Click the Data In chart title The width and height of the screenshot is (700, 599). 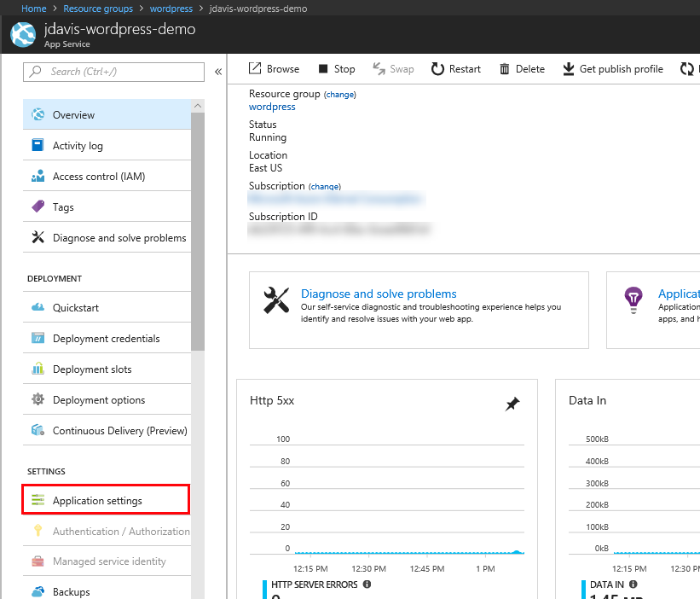pyautogui.click(x=587, y=400)
